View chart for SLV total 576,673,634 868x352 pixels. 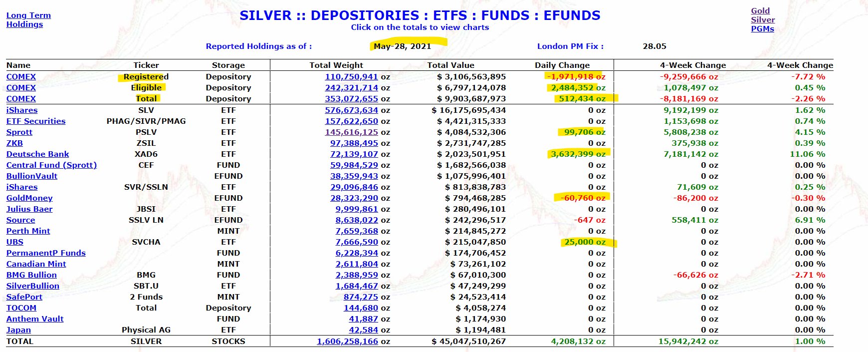coord(352,110)
